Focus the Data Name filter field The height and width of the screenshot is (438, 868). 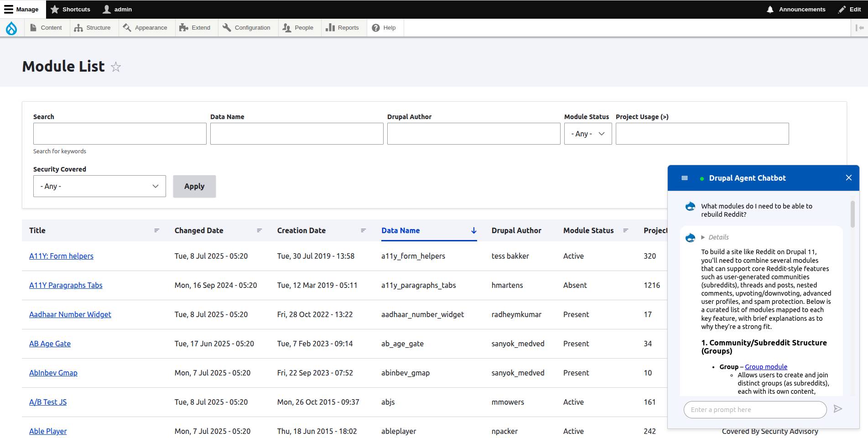pyautogui.click(x=297, y=134)
